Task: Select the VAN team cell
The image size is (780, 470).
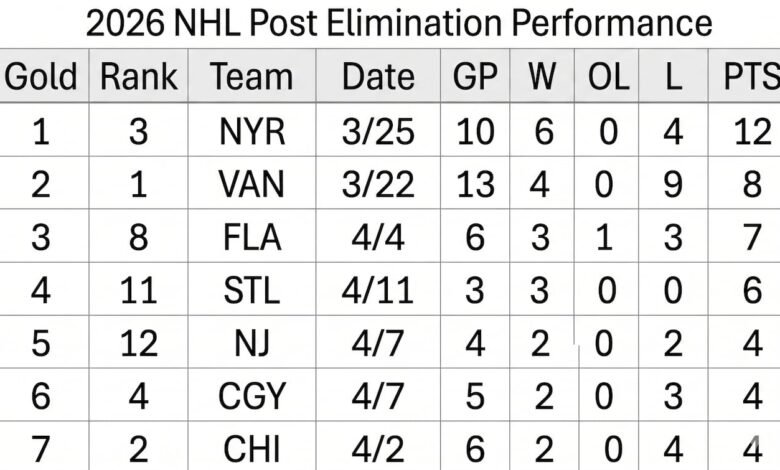Action: [251, 184]
